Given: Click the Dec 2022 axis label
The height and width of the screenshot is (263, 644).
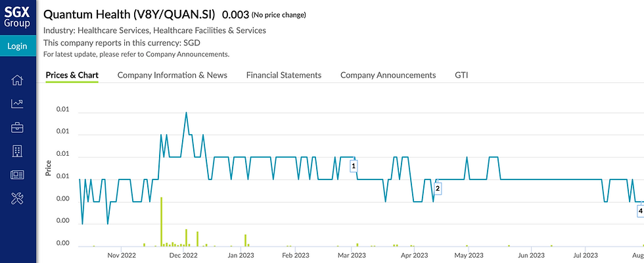Looking at the screenshot, I should pyautogui.click(x=183, y=255).
